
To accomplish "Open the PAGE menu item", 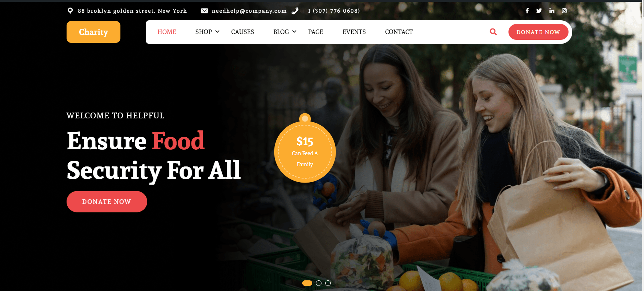I will pos(316,32).
